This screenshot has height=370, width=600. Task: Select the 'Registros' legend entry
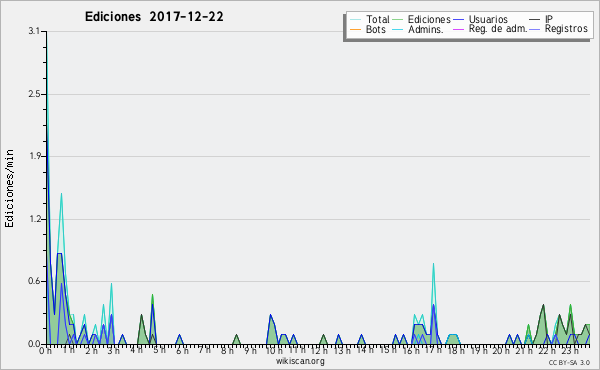click(566, 29)
